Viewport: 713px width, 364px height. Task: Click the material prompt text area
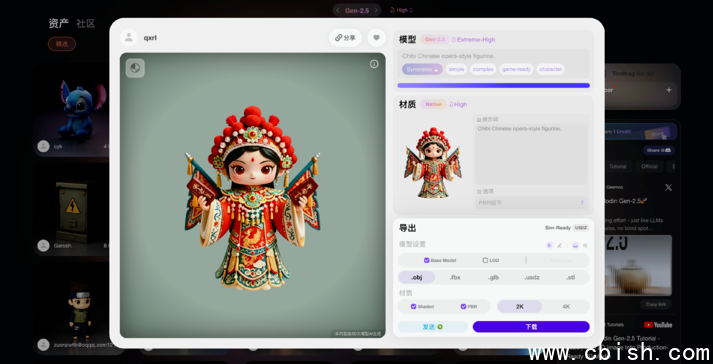coord(531,154)
